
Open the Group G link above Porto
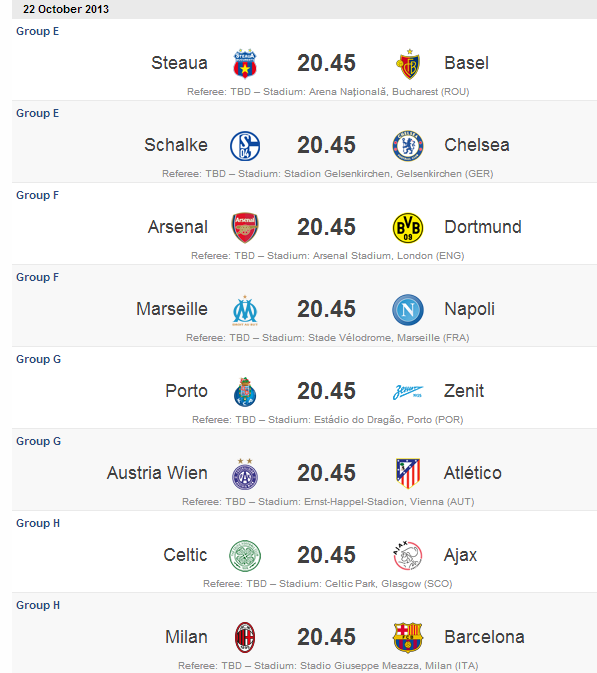coord(39,359)
